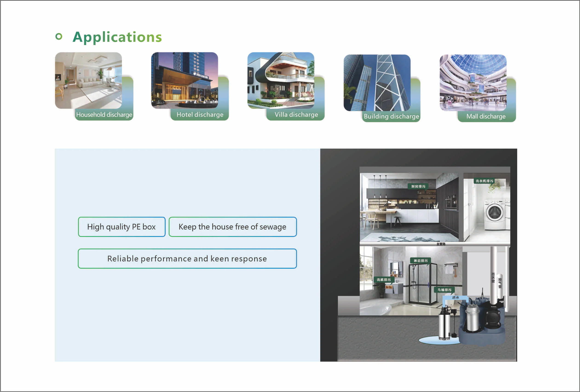Click the green circle bullet beside Applications
The width and height of the screenshot is (580, 392).
[x=59, y=36]
